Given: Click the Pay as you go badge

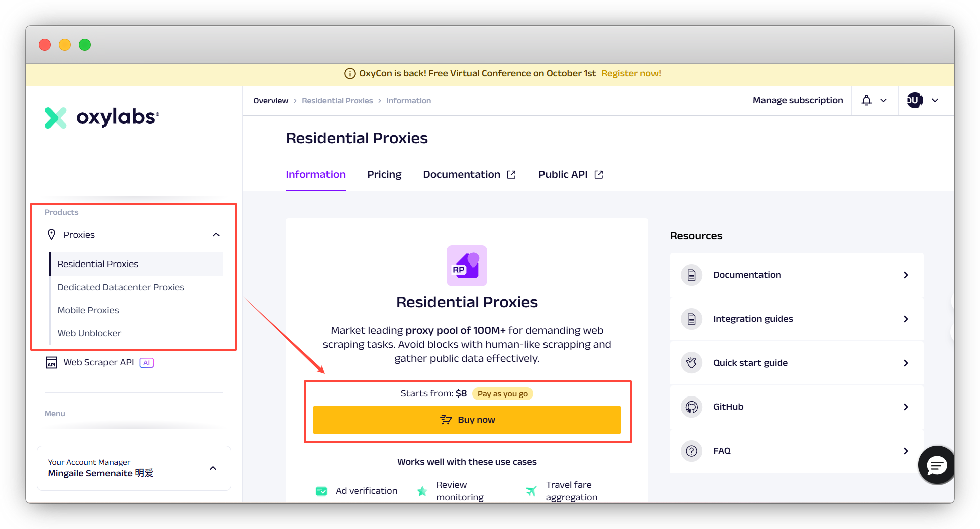Looking at the screenshot, I should [502, 394].
